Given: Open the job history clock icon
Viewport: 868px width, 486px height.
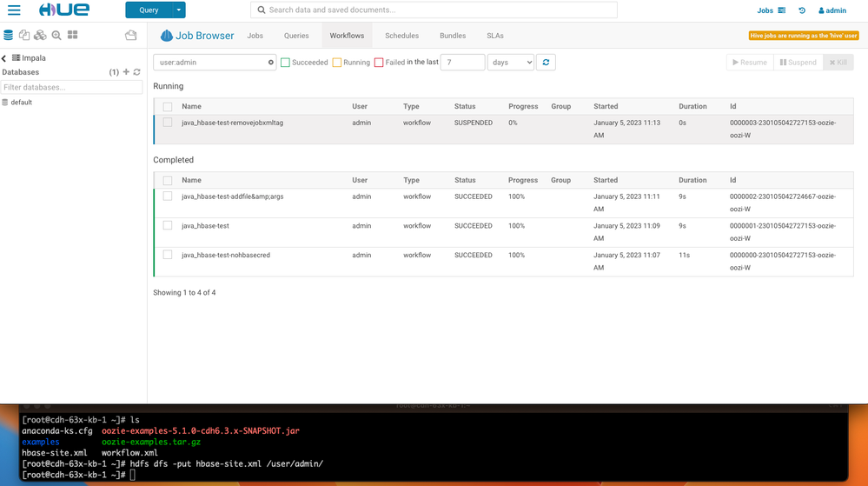Looking at the screenshot, I should coord(802,10).
